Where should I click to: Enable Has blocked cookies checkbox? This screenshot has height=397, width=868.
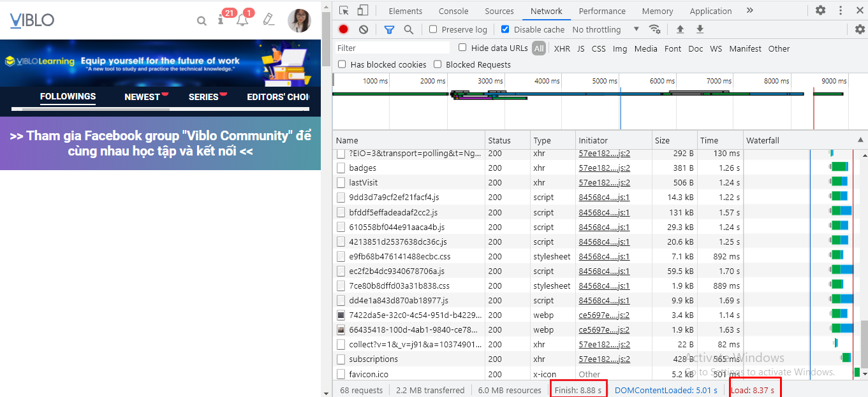[x=342, y=64]
